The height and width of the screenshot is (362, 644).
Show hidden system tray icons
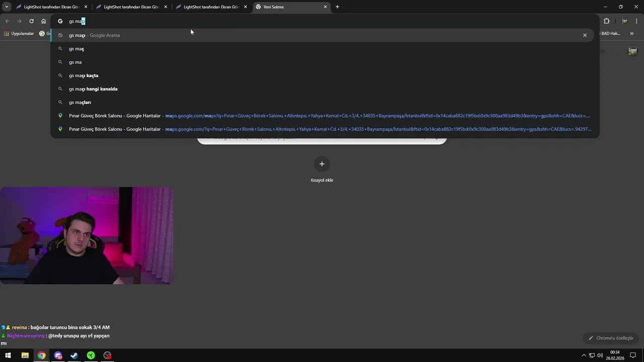(584, 355)
